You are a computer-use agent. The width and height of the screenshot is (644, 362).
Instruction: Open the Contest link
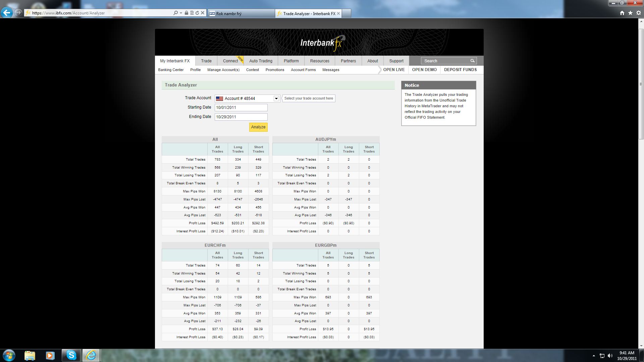point(253,70)
